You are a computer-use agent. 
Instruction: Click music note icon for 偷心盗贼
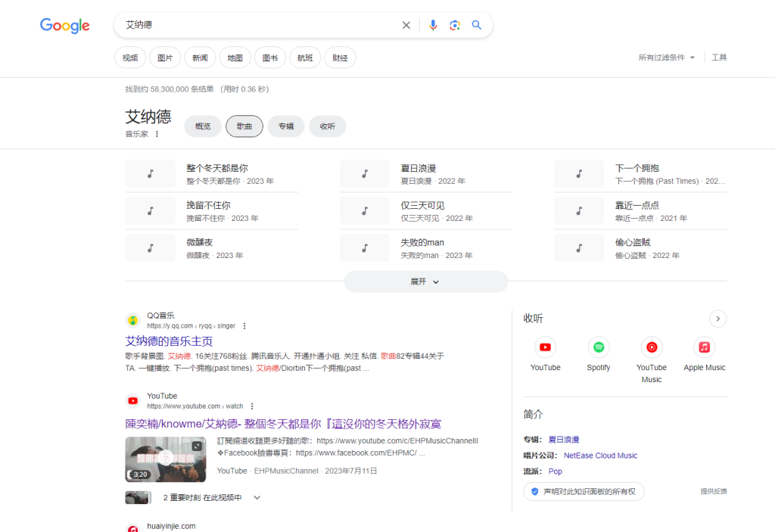coord(579,247)
